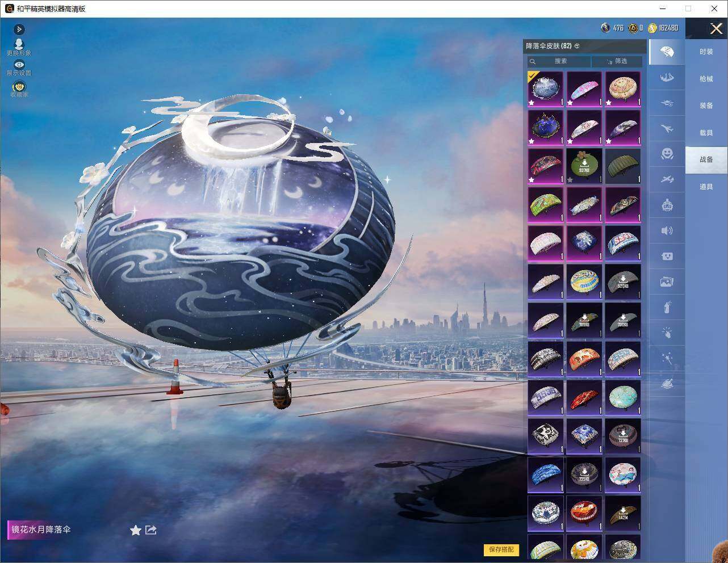Click the share icon beside parachute name

coord(151,530)
